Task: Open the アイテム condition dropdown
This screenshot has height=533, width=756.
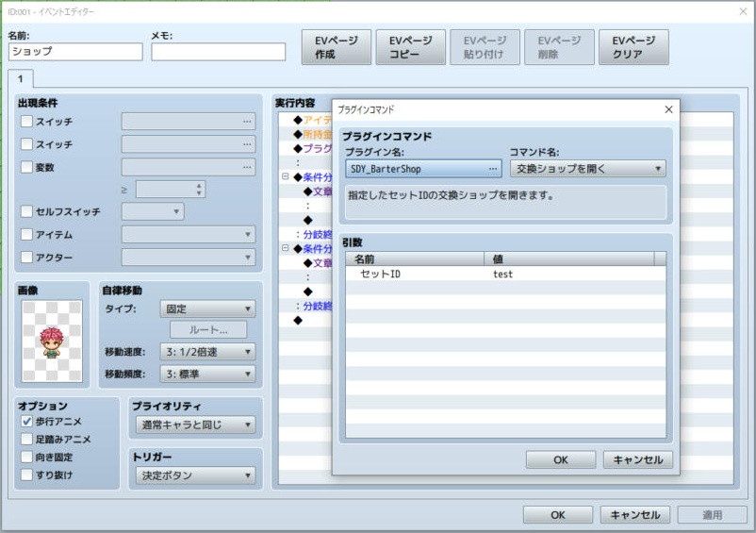Action: click(x=188, y=234)
